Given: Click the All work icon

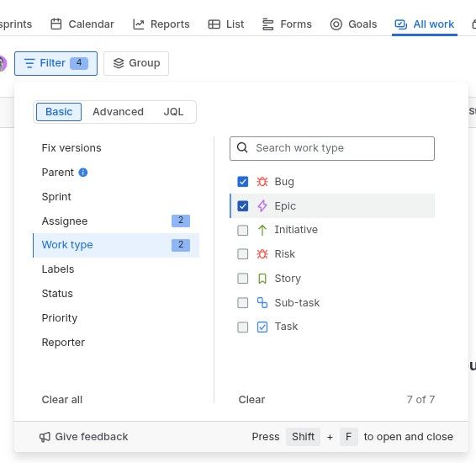Looking at the screenshot, I should (400, 24).
